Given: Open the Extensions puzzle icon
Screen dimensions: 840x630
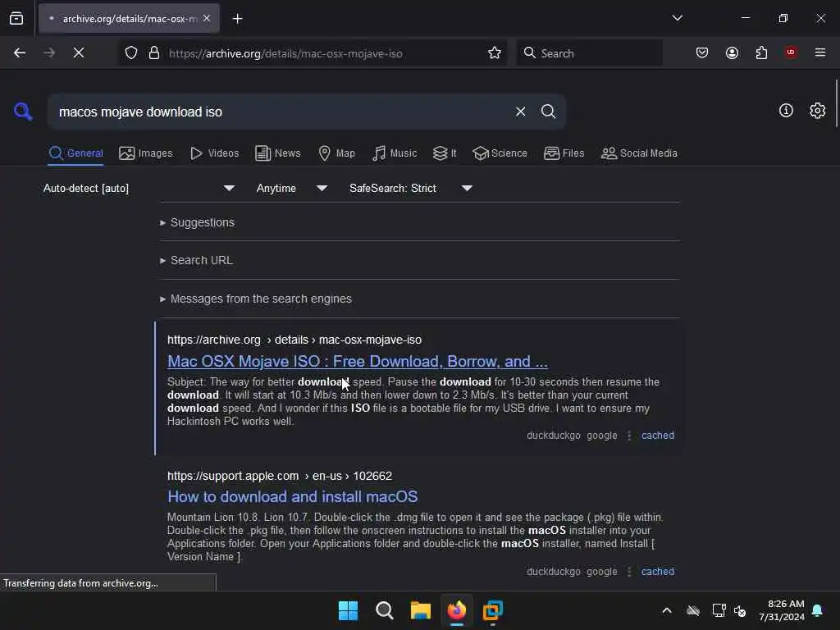Looking at the screenshot, I should pyautogui.click(x=761, y=52).
